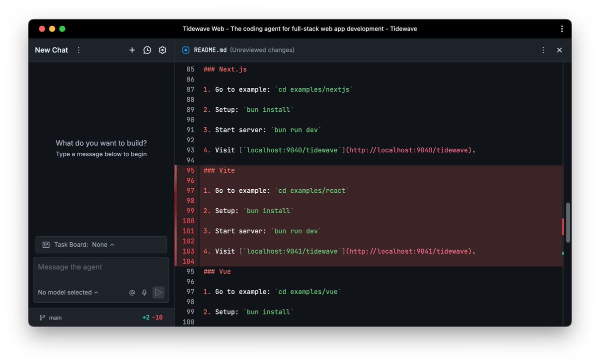The height and width of the screenshot is (364, 600).
Task: Close the README.md diff view
Action: (559, 50)
